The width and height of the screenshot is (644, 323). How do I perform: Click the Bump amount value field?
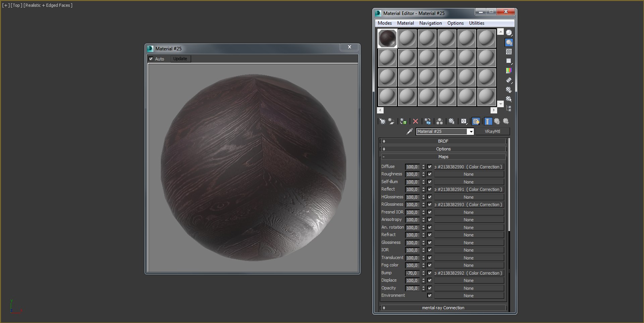point(412,273)
